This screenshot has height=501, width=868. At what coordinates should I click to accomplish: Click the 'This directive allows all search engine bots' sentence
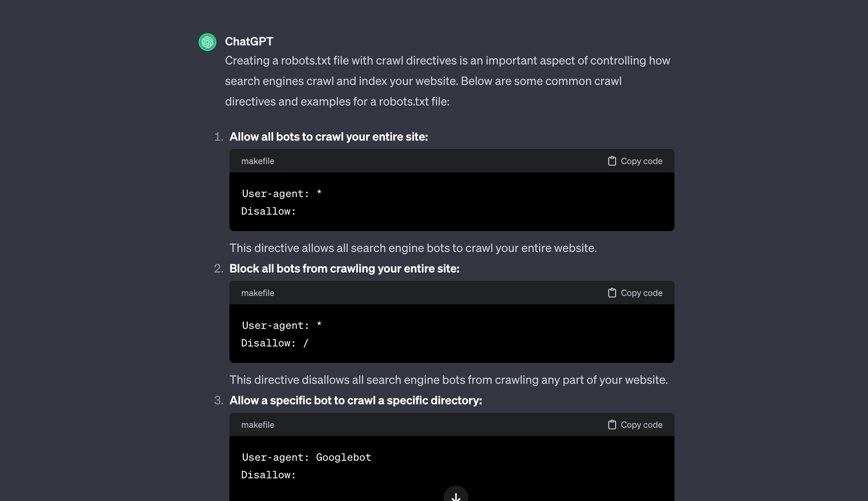(413, 248)
